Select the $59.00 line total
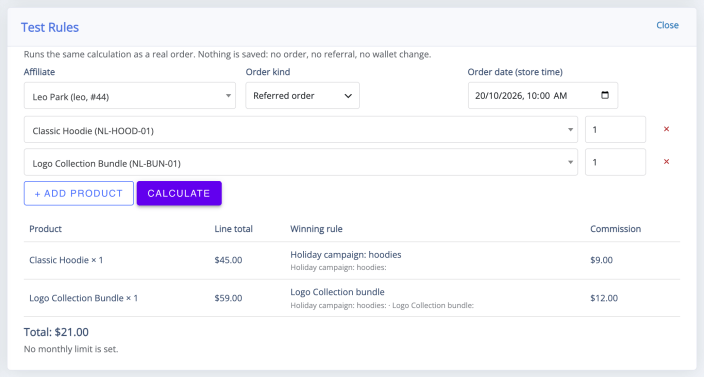The height and width of the screenshot is (377, 704). point(228,298)
